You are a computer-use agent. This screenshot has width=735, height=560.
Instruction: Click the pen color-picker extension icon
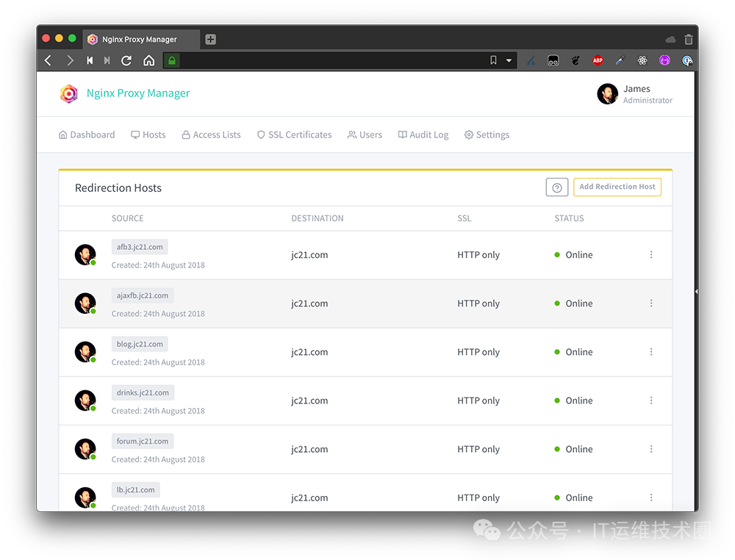point(620,60)
